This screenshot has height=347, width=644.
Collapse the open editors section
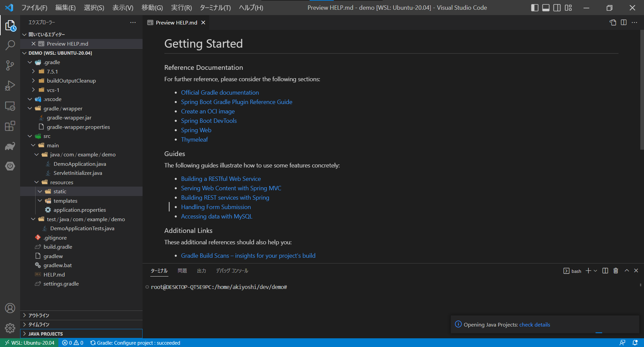(81, 35)
